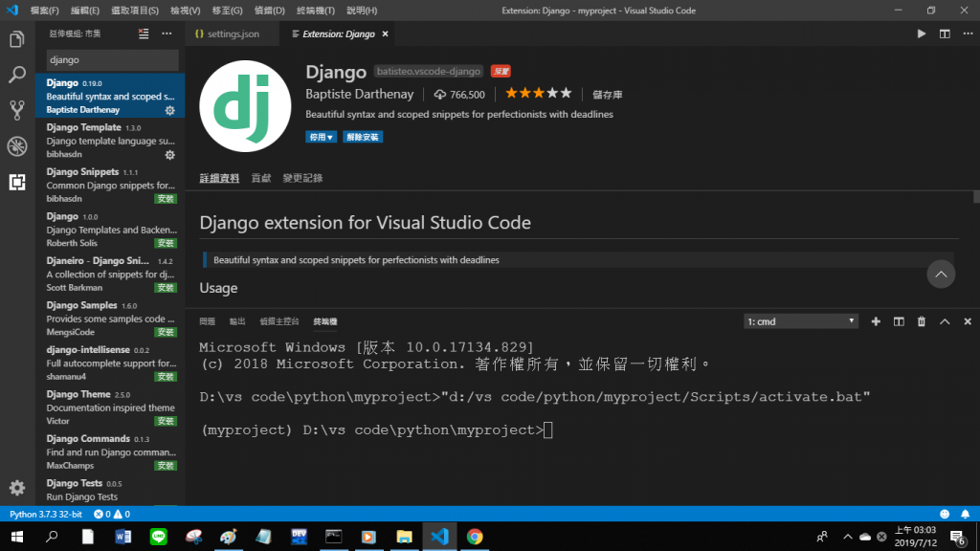Image resolution: width=980 pixels, height=551 pixels.
Task: Open Word from the taskbar
Action: pyautogui.click(x=123, y=537)
